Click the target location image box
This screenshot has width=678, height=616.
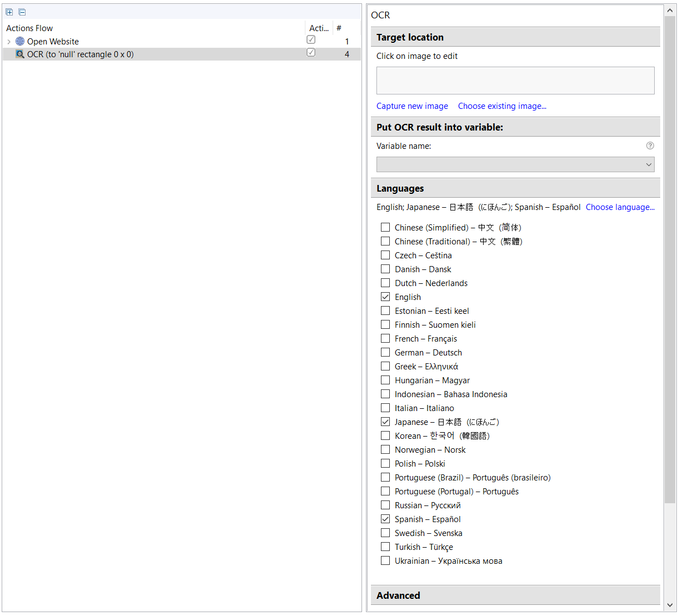point(515,81)
